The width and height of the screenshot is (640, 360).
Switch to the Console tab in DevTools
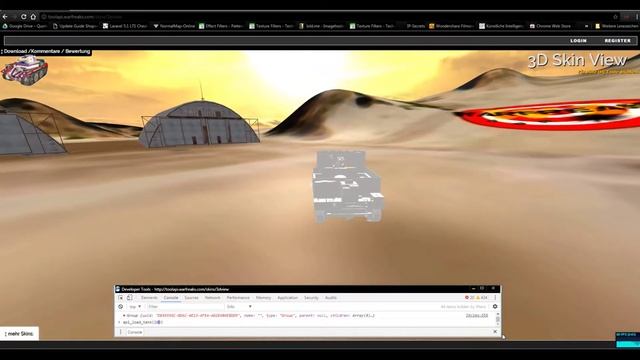click(x=171, y=298)
